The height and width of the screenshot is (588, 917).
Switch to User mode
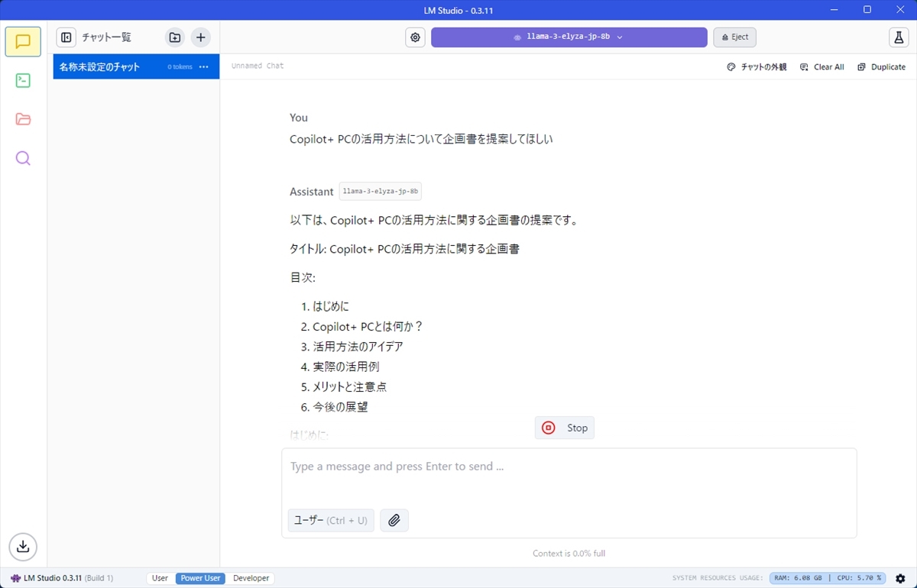coord(160,578)
